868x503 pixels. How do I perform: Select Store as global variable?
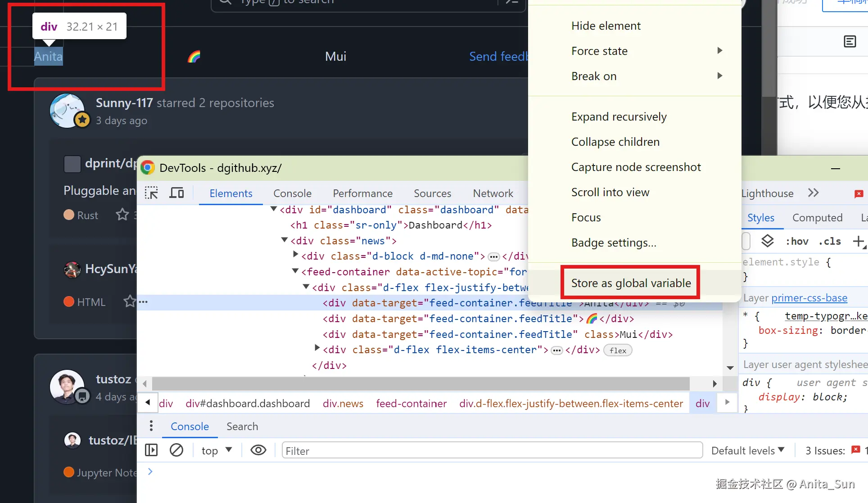pos(631,283)
